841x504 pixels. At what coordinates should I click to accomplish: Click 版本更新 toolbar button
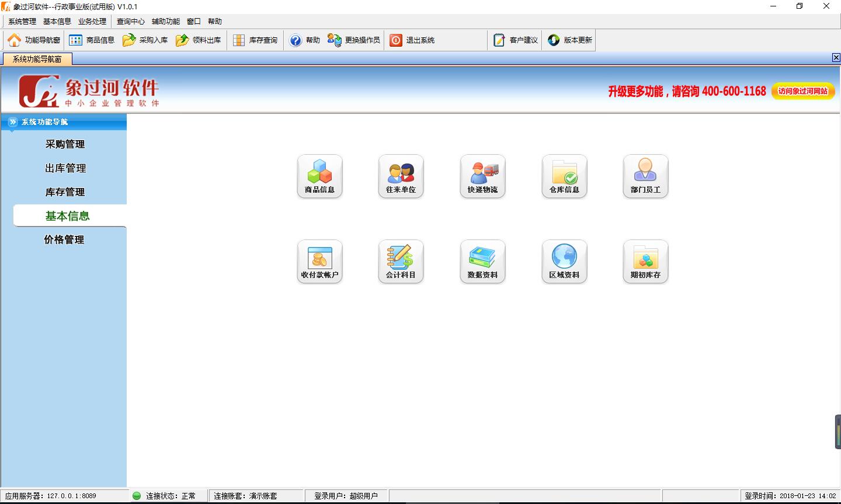click(x=570, y=40)
